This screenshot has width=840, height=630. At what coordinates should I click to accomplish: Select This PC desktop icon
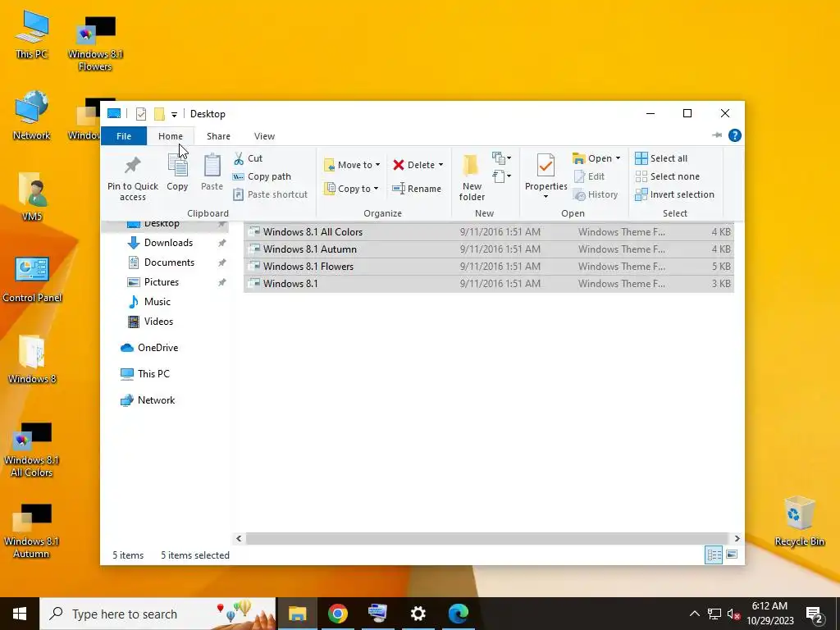click(x=32, y=34)
